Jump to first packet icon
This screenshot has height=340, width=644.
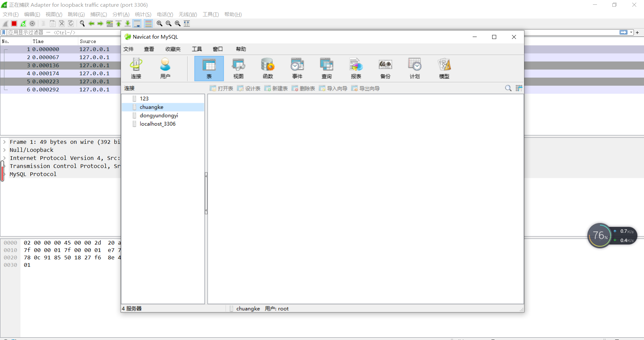pyautogui.click(x=119, y=24)
